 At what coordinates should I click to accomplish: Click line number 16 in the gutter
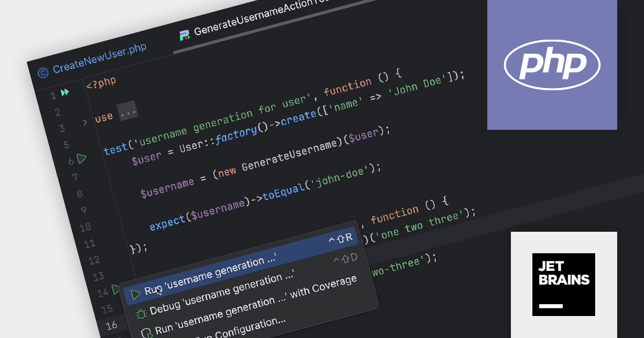click(112, 325)
